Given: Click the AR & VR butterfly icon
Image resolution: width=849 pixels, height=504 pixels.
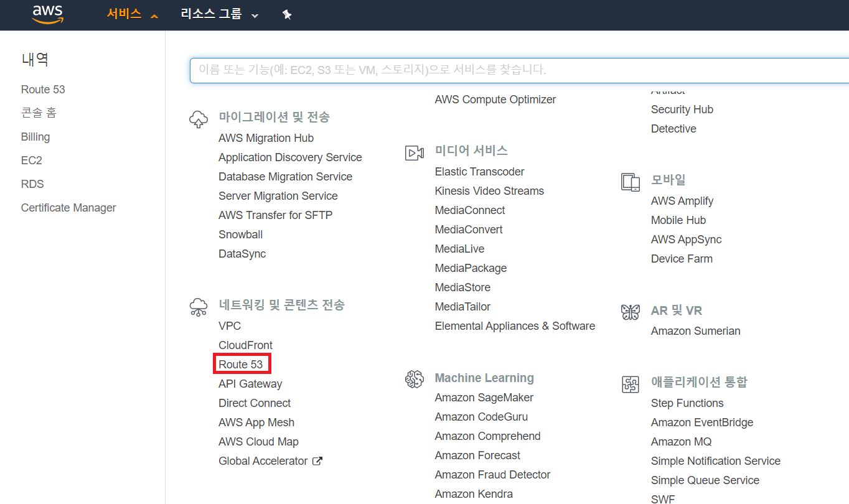Looking at the screenshot, I should point(631,312).
